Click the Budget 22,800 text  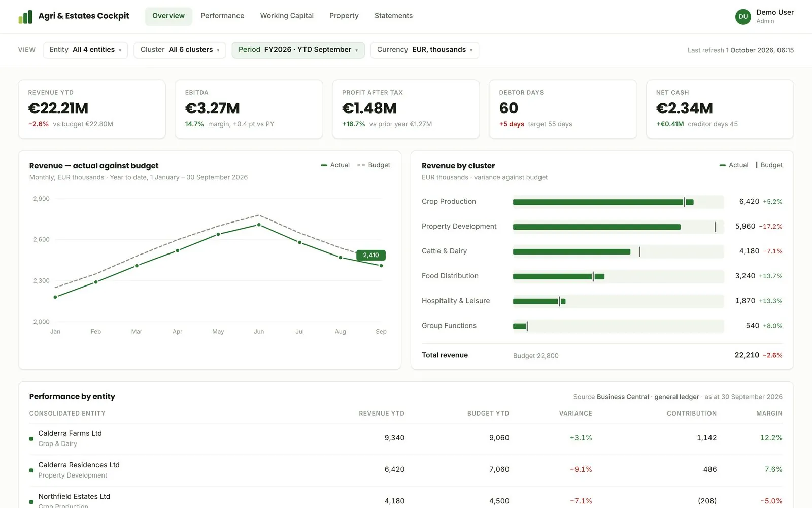[x=536, y=356]
